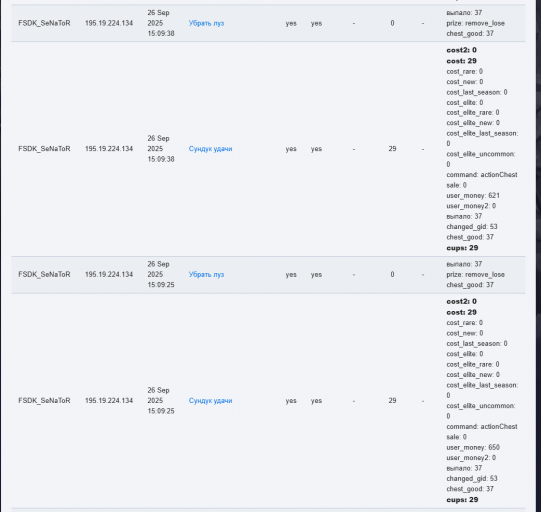Click 'cost_elite_rare: 0' in the 15:09:25 row
Image resolution: width=541 pixels, height=512 pixels.
(473, 364)
